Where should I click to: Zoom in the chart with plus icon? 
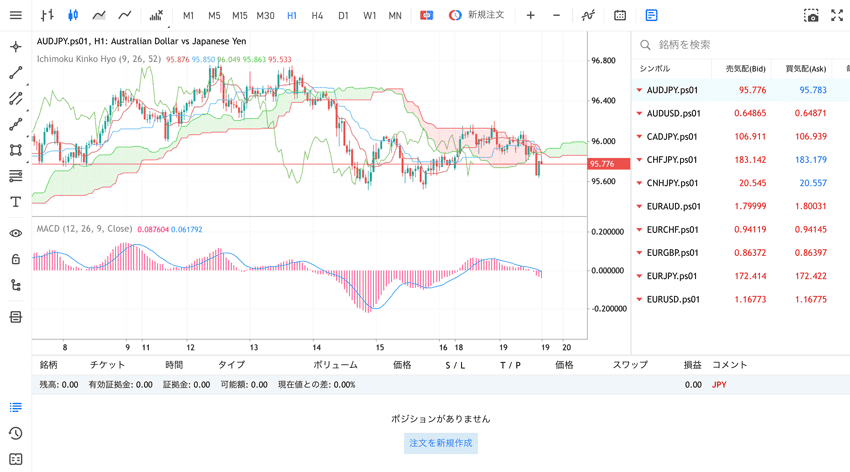pos(531,15)
